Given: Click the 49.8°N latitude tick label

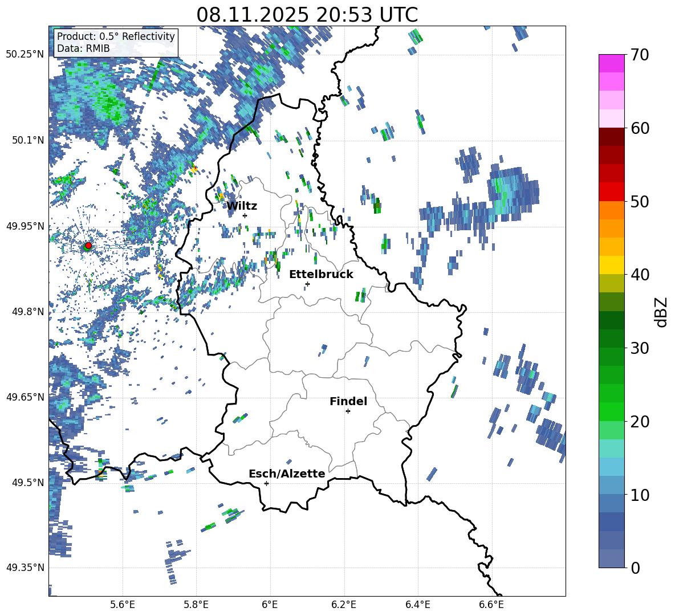Looking at the screenshot, I should (27, 312).
